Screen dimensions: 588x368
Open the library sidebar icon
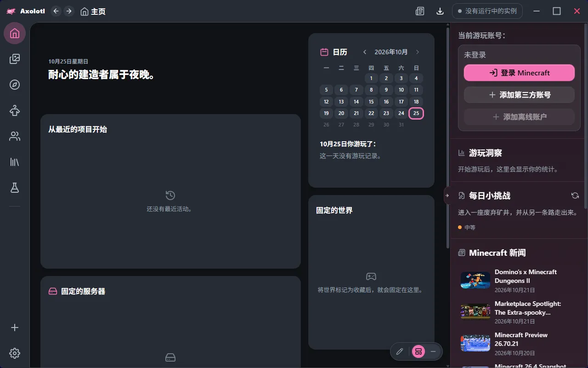click(15, 162)
